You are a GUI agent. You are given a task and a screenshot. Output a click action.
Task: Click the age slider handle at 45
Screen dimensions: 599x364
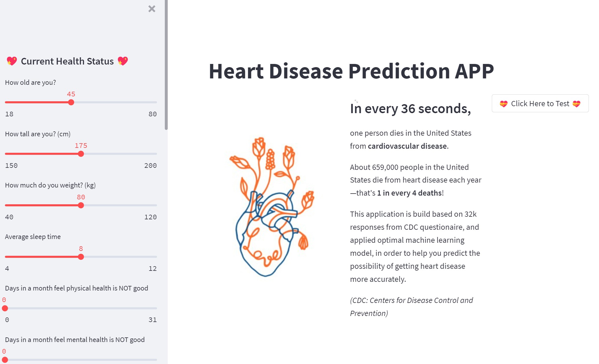71,102
